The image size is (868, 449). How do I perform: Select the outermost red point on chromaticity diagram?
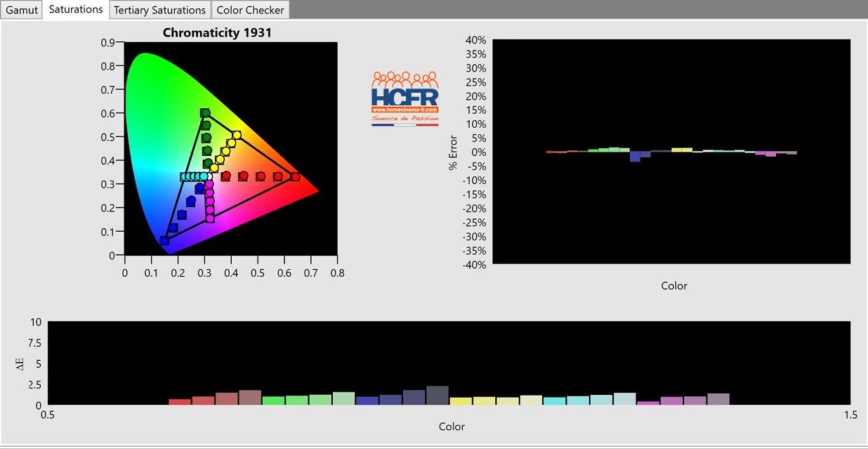coord(295,176)
